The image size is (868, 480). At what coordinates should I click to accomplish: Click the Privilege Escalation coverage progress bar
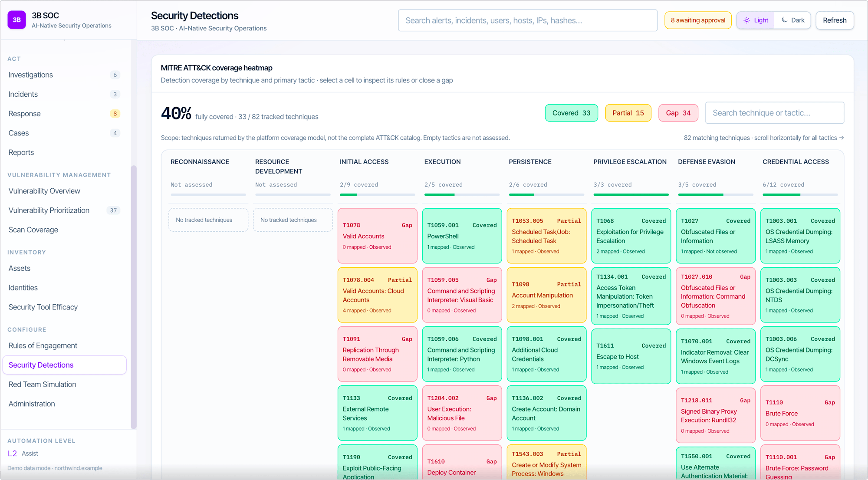coord(631,194)
